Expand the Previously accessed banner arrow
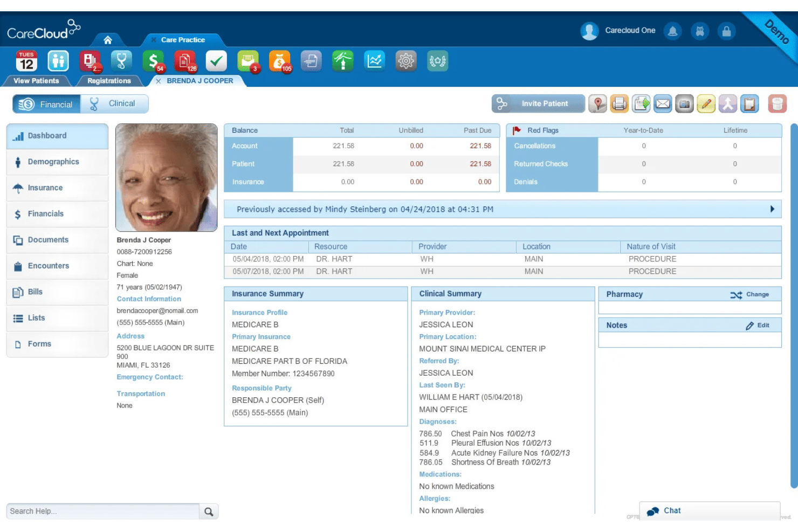 pyautogui.click(x=772, y=209)
